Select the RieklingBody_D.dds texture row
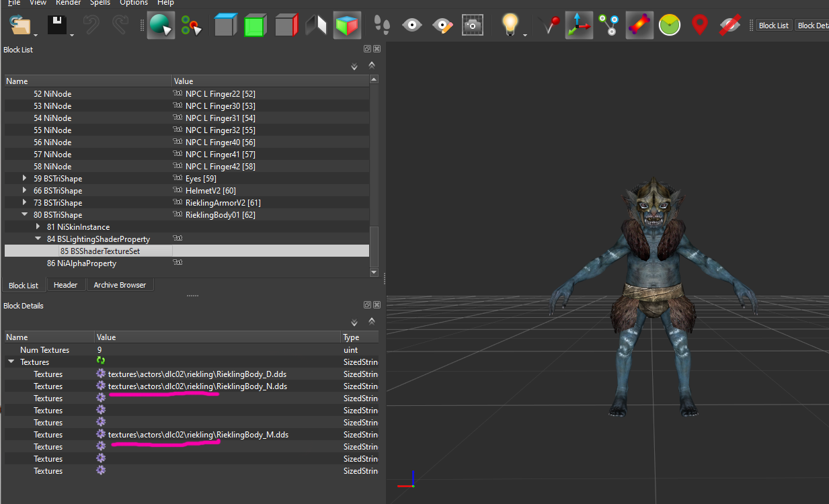Screen dimensions: 829x504 point(192,374)
